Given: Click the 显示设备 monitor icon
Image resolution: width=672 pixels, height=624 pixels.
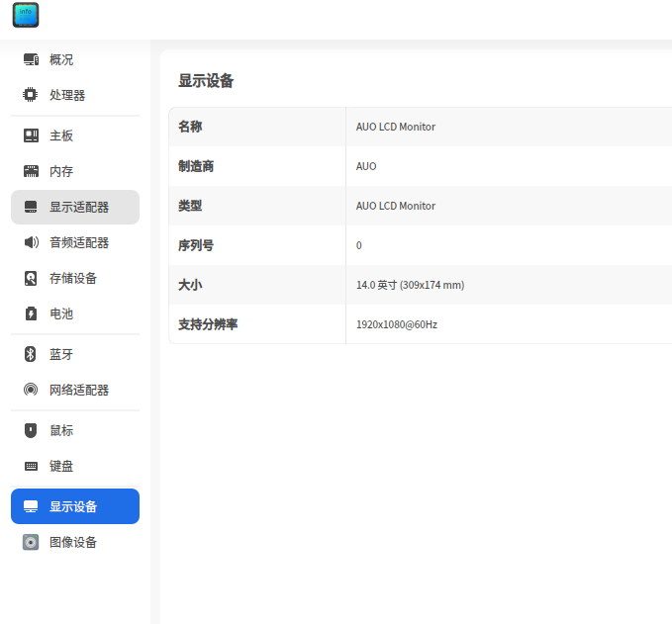Looking at the screenshot, I should tap(31, 506).
